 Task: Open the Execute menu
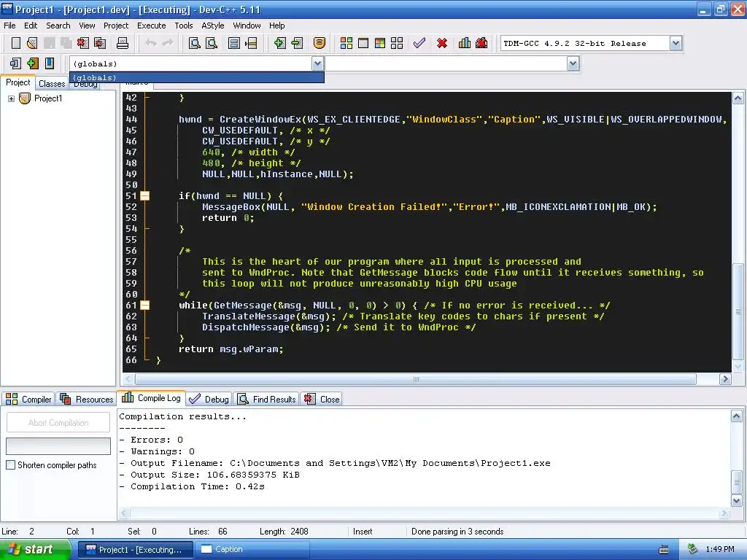click(x=152, y=26)
